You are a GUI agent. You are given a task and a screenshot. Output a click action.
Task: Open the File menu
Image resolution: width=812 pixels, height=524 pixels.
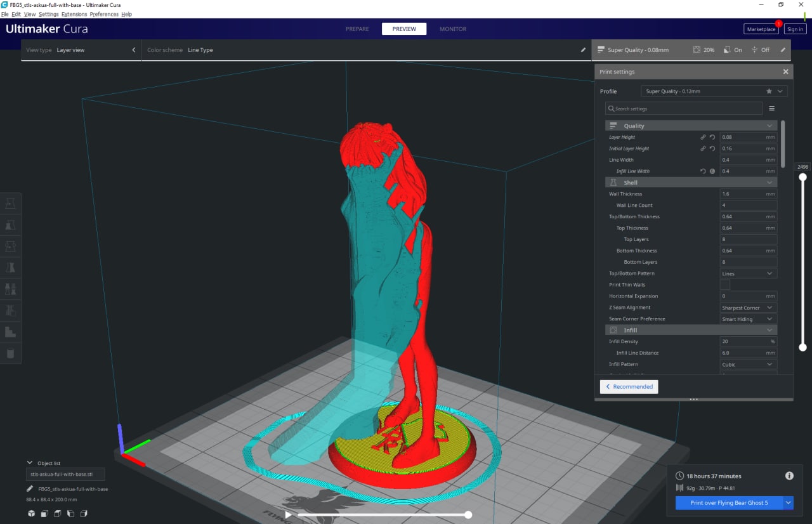click(5, 14)
